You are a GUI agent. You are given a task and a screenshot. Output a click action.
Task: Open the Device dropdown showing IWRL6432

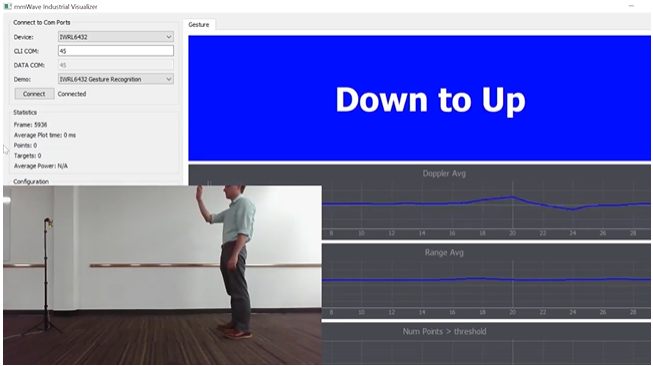coord(116,37)
